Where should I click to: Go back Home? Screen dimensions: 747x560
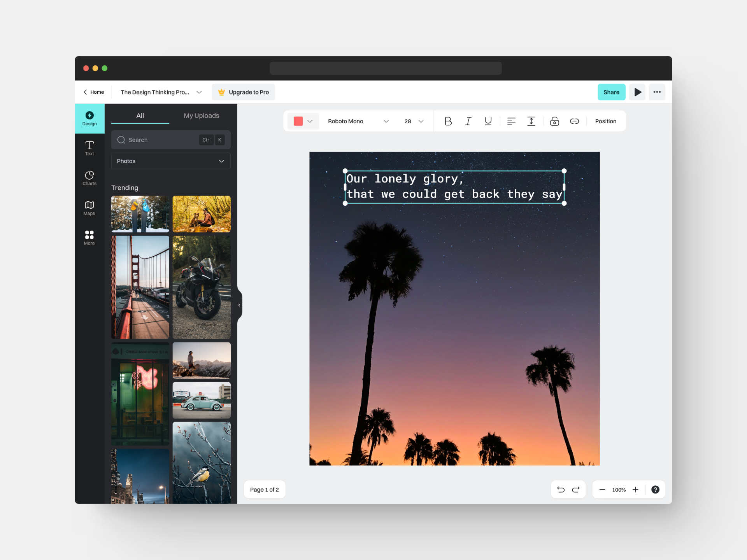click(94, 92)
